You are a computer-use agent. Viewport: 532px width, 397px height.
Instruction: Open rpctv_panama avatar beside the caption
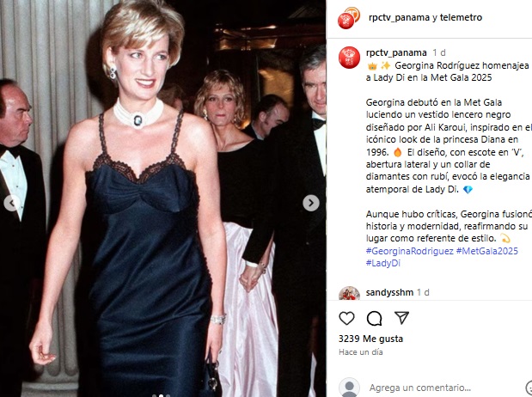tap(349, 58)
